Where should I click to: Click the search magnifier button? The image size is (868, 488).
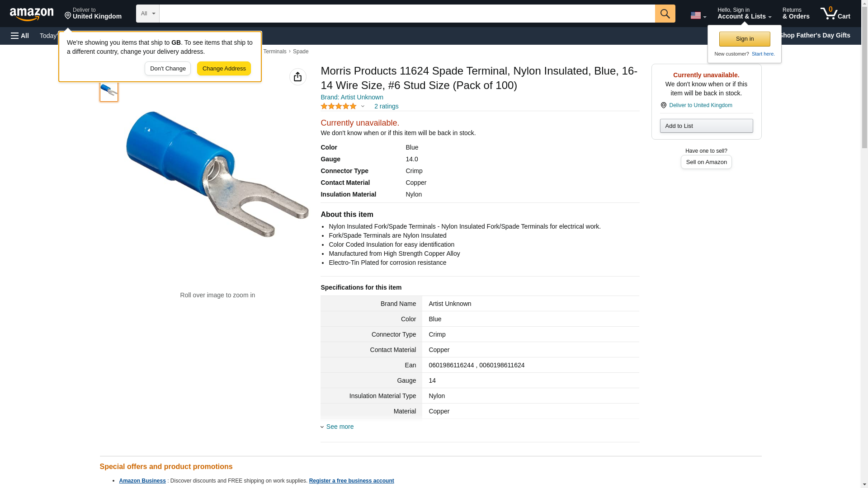[x=665, y=14]
